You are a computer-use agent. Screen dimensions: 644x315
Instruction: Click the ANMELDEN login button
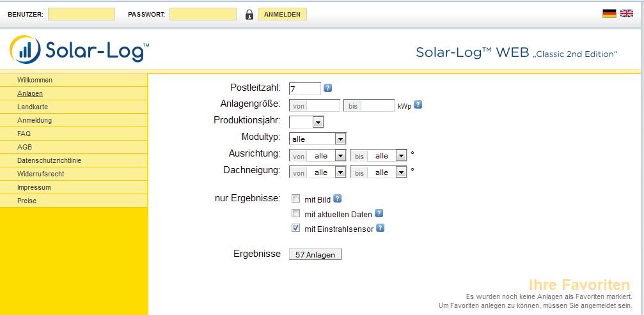pyautogui.click(x=282, y=14)
